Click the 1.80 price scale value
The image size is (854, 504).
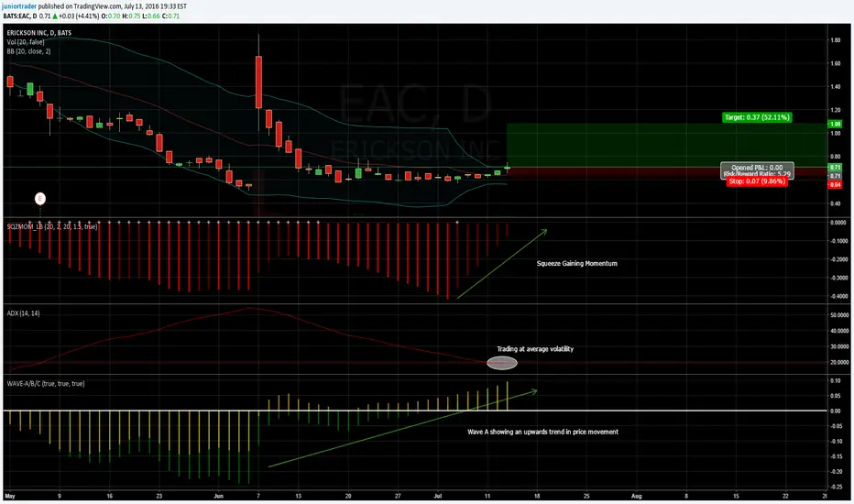click(835, 40)
